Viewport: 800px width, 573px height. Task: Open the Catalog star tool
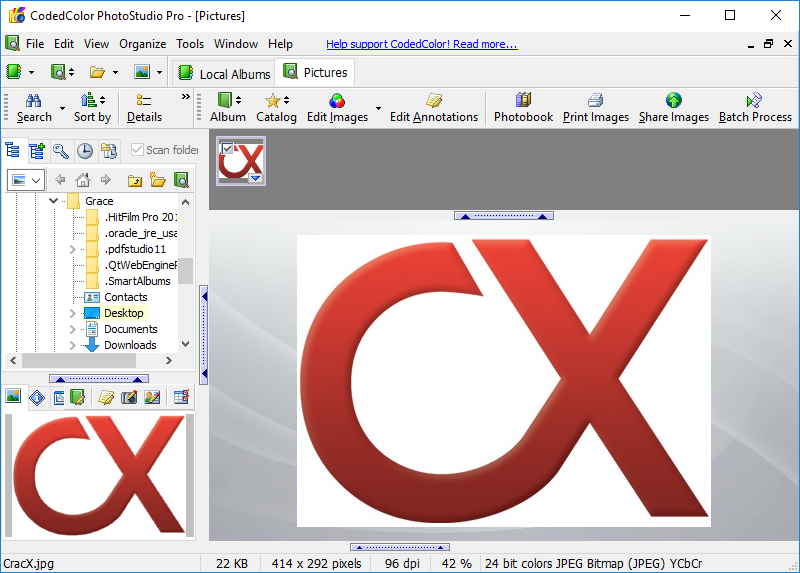[276, 108]
